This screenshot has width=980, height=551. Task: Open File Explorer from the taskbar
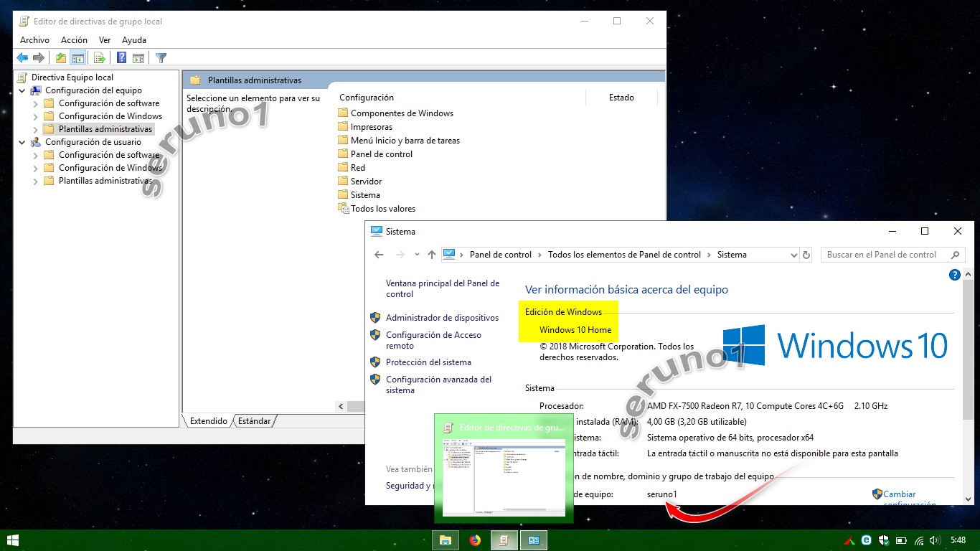[446, 540]
